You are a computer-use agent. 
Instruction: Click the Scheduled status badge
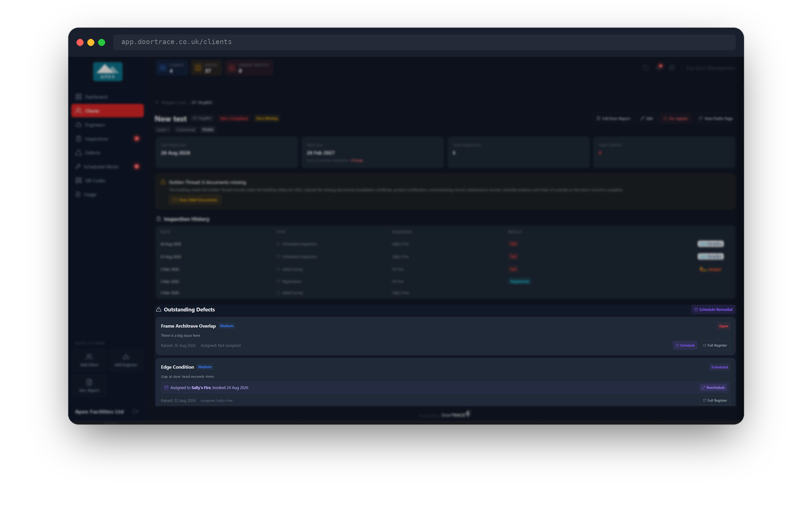[719, 367]
